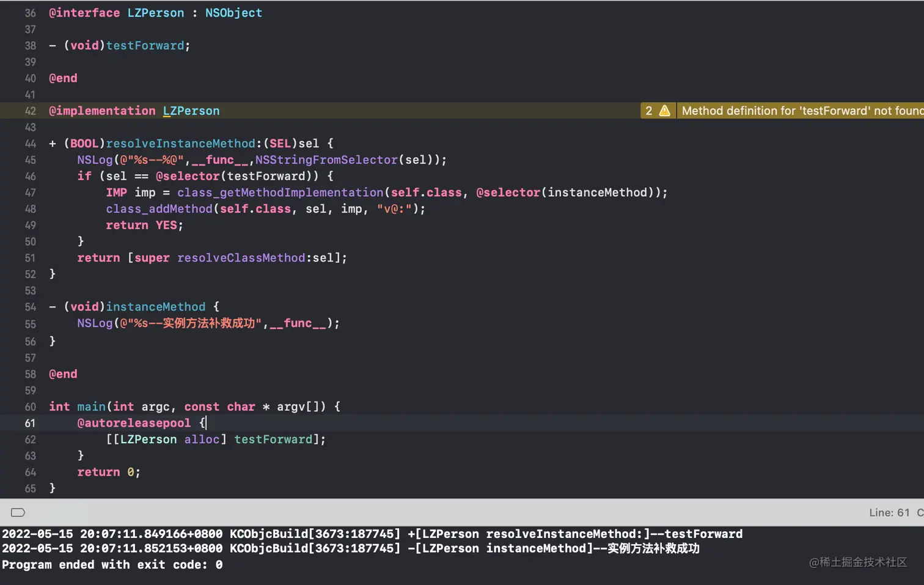Click '@end' on line 40
Screen dimensions: 924x585
[x=63, y=78]
